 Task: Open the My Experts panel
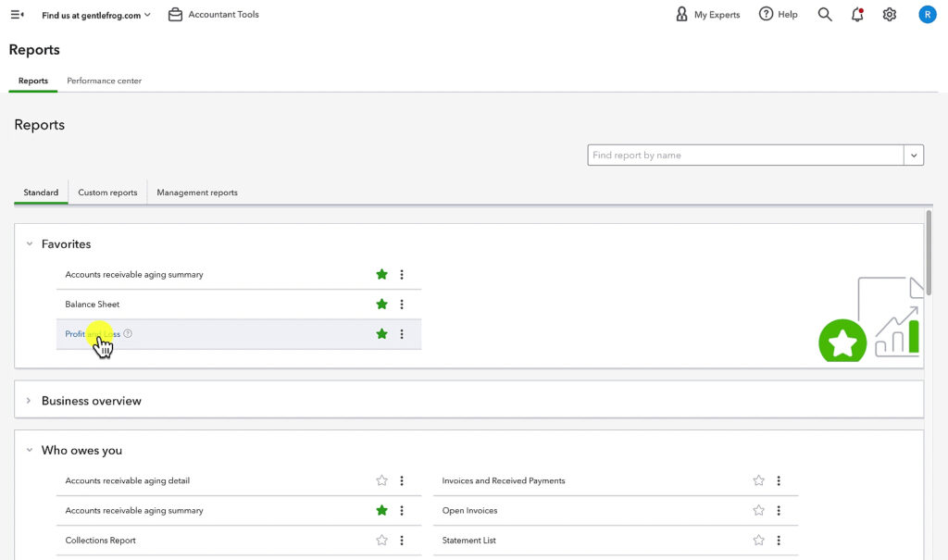tap(708, 15)
